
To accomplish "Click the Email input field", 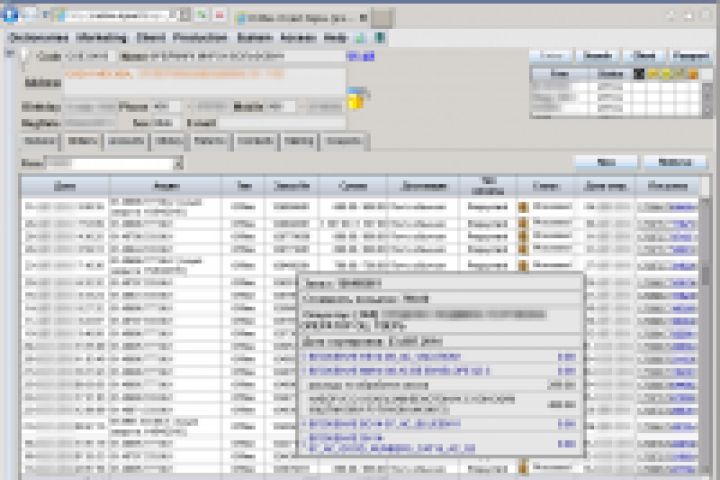I will point(282,123).
